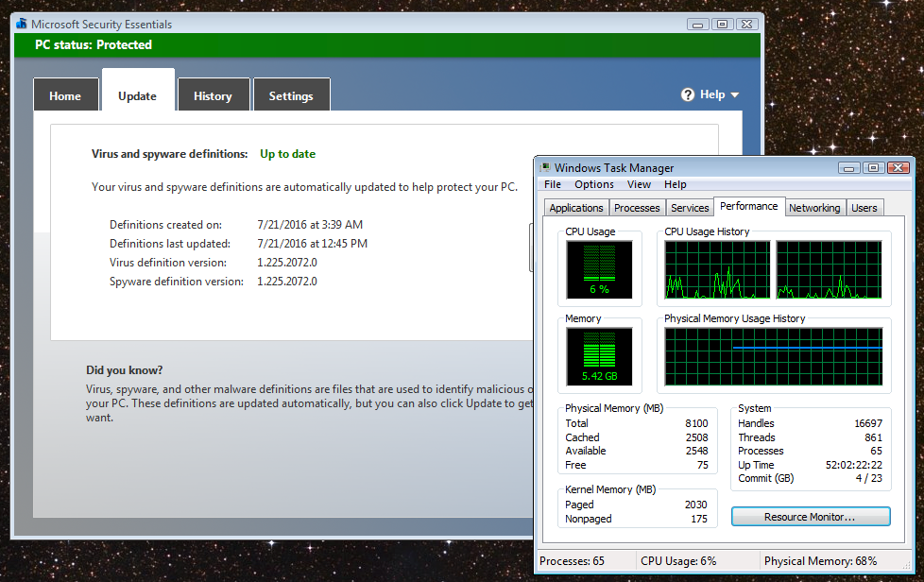Click the Spyware definition version value 1.225.2072.0
This screenshot has height=582, width=924.
point(287,281)
